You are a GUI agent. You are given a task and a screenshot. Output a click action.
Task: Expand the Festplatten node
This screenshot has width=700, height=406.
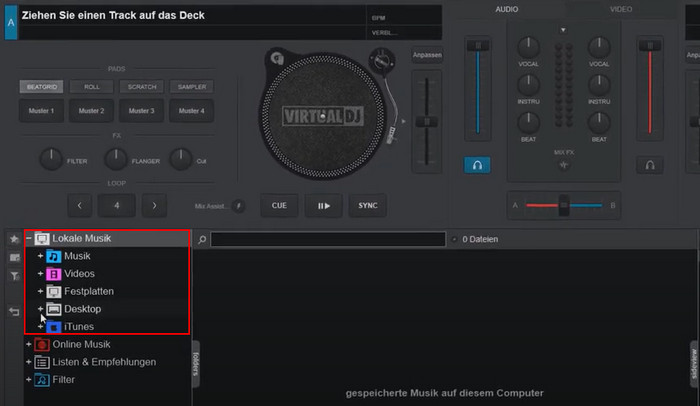40,291
